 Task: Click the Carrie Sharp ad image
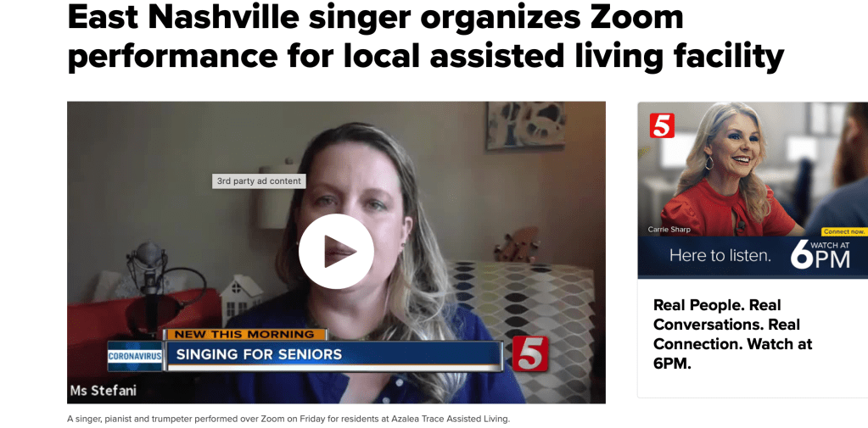click(x=753, y=190)
